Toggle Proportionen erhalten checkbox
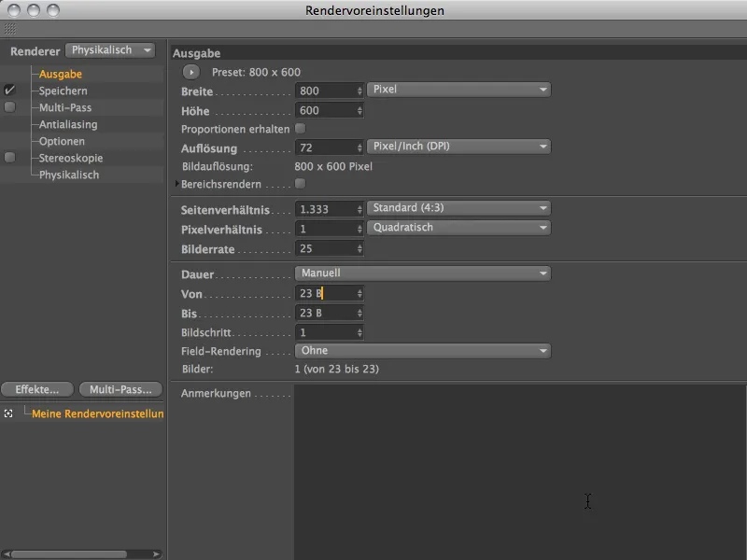 pyautogui.click(x=300, y=129)
